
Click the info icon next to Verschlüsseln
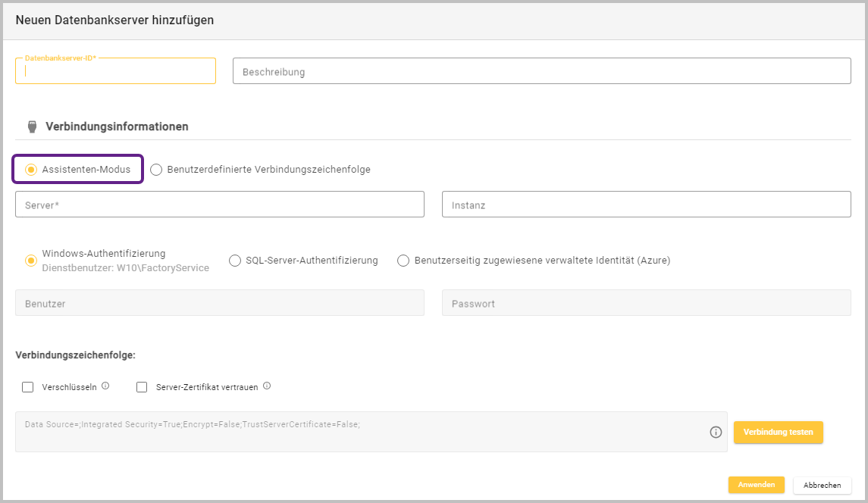[x=105, y=386]
